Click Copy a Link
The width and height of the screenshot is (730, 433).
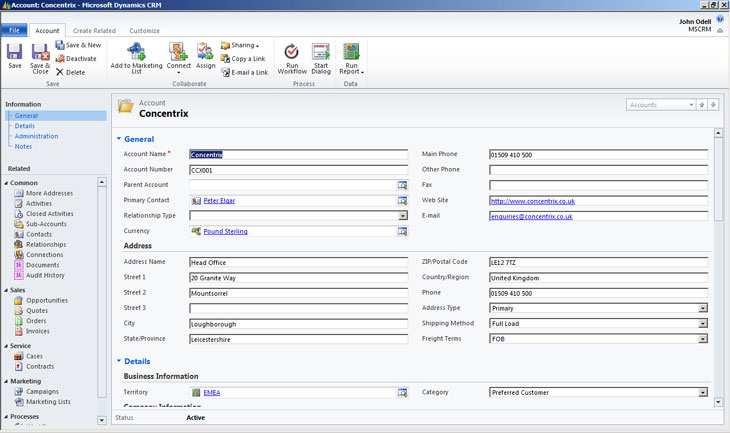243,59
